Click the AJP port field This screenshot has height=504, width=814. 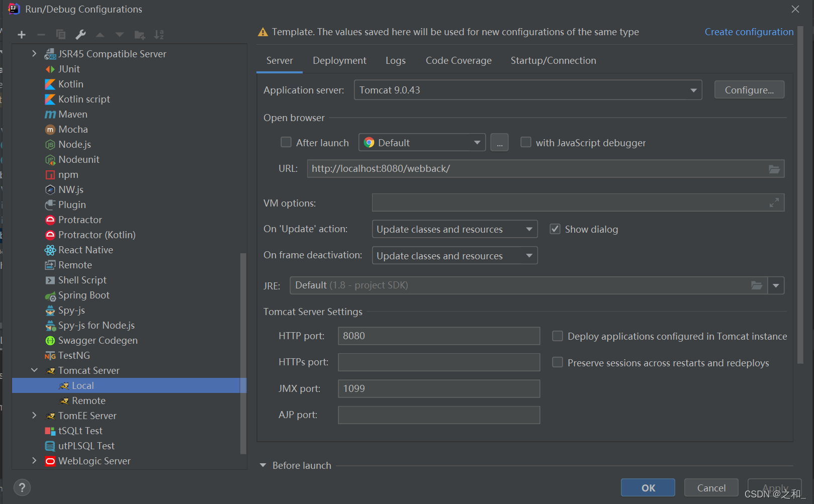[439, 415]
